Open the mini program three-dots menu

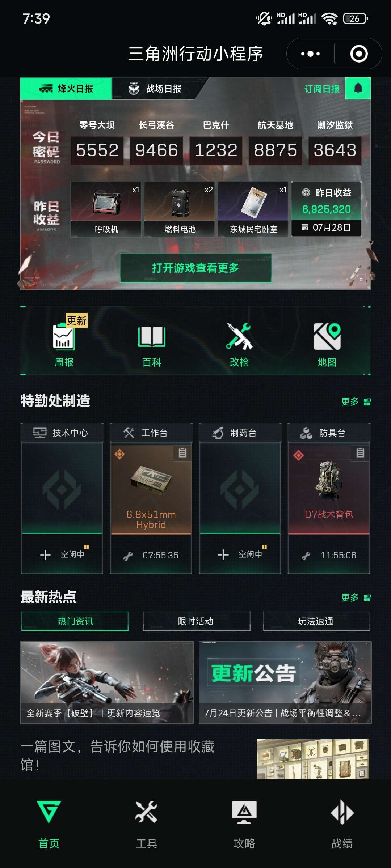tap(310, 54)
